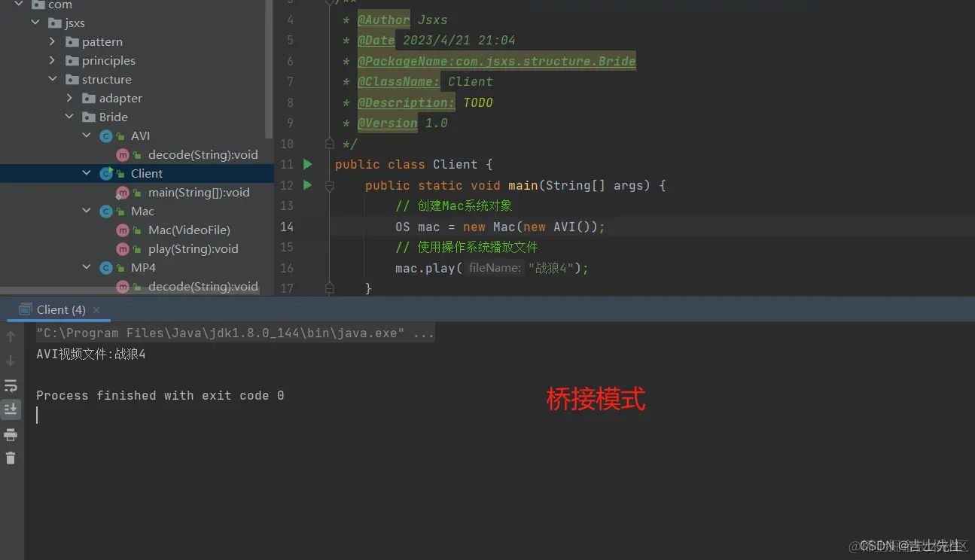Select the adapter folder icon
This screenshot has height=560, width=975.
point(89,98)
